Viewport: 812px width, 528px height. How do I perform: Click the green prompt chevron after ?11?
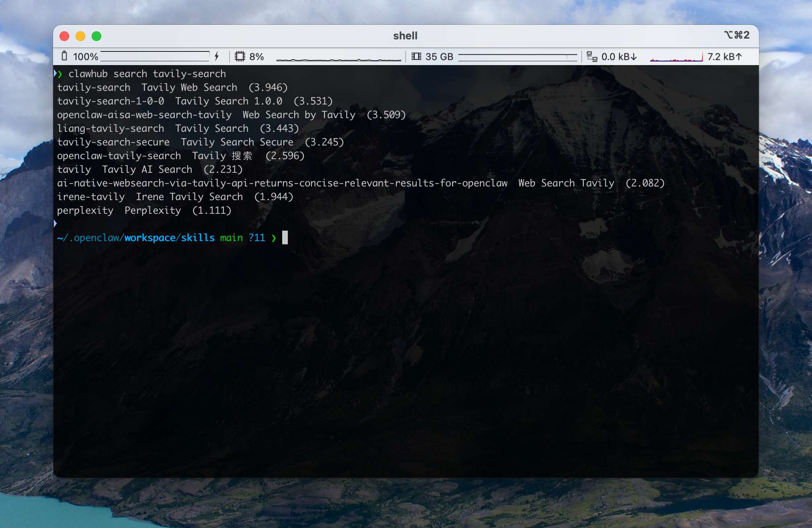[274, 238]
